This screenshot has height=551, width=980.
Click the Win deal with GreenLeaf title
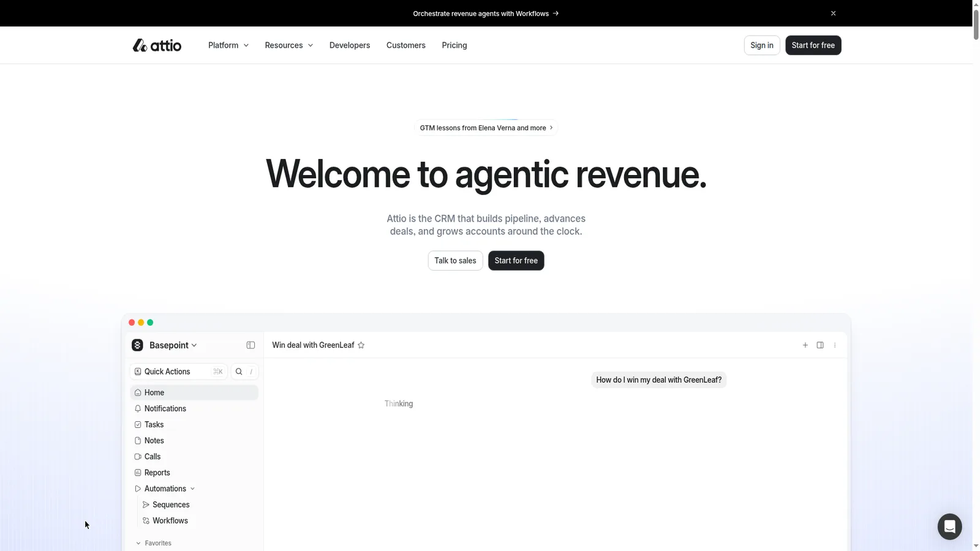point(313,345)
